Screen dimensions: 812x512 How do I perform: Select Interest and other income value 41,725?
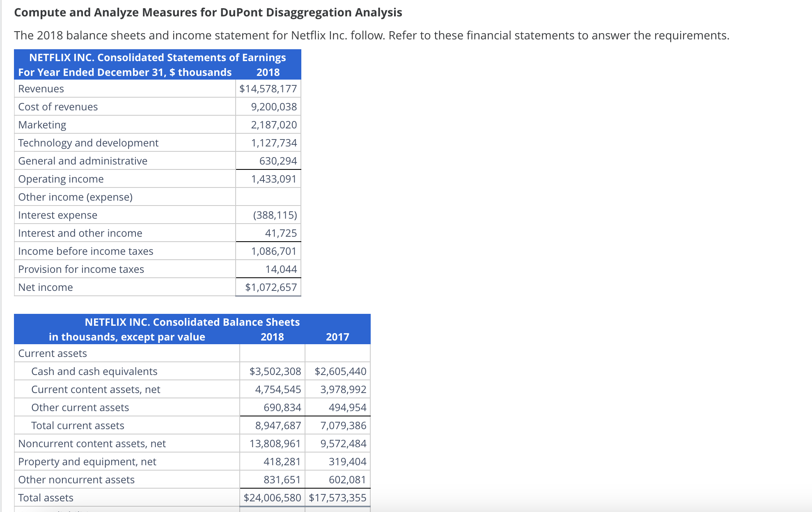(281, 233)
